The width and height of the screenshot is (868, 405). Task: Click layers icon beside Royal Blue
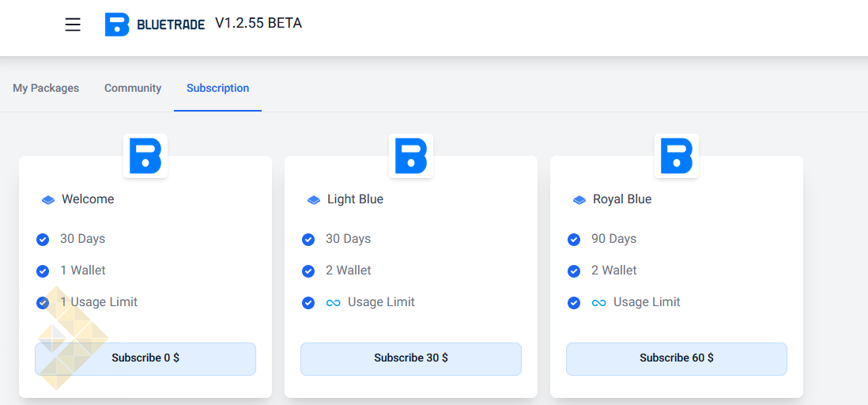(579, 200)
